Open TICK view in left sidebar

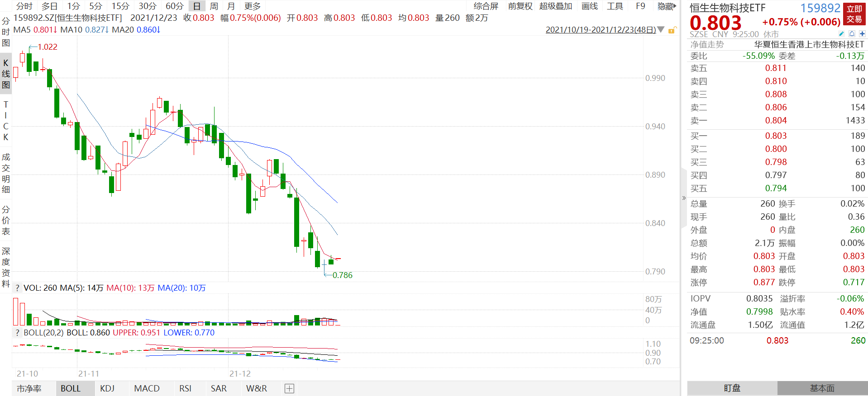[6, 121]
